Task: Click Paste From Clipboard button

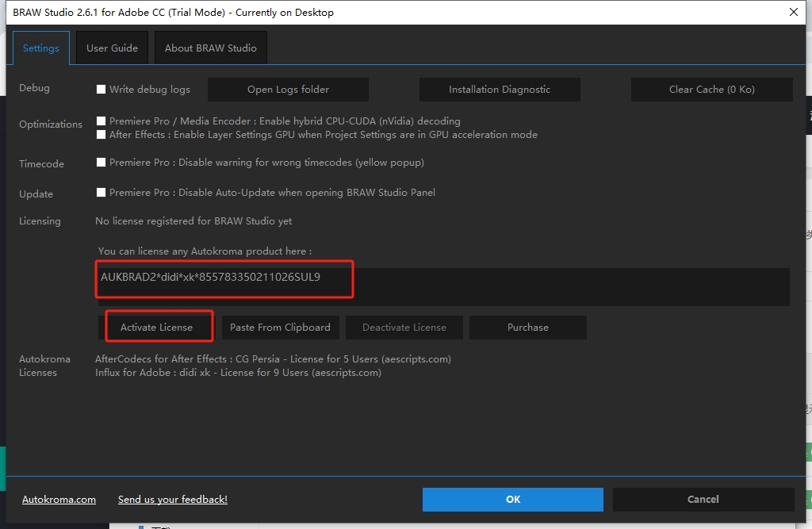Action: [x=280, y=328]
